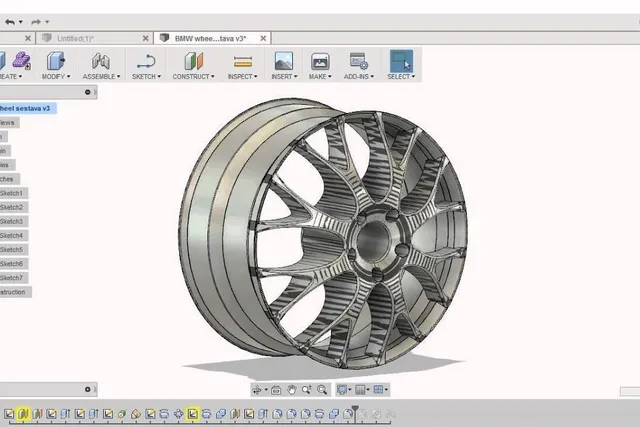Click the comments panel dot button

click(x=87, y=389)
